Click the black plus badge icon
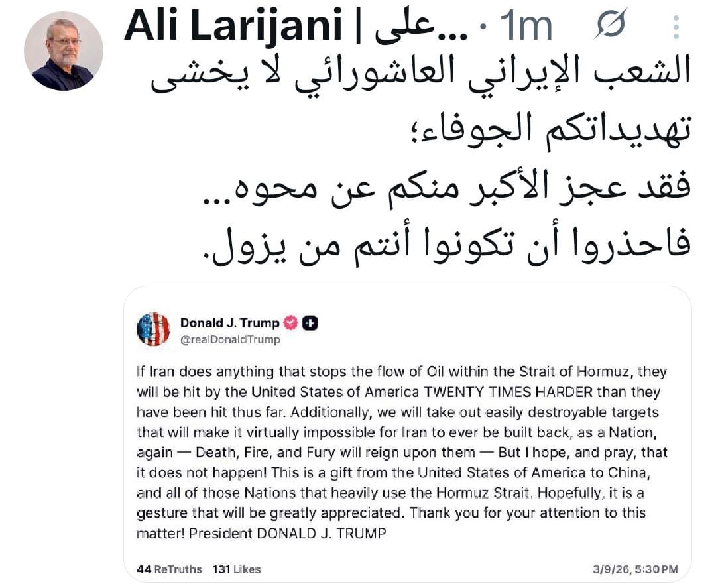The width and height of the screenshot is (716, 588). point(310,323)
